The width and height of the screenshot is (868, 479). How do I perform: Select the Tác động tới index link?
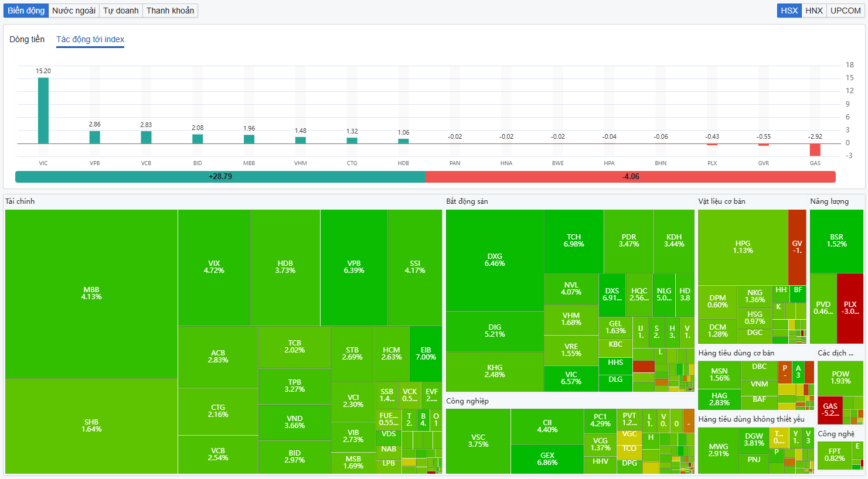(x=90, y=39)
